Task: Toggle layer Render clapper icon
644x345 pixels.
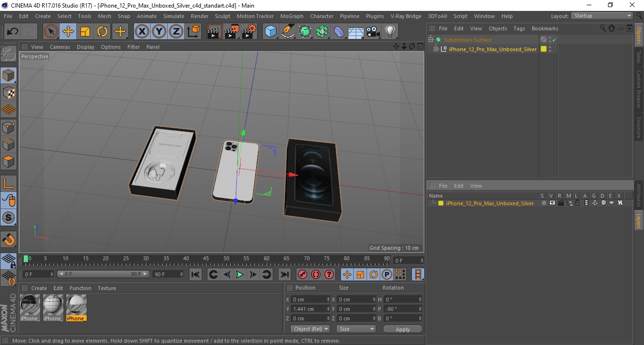Action: point(561,203)
